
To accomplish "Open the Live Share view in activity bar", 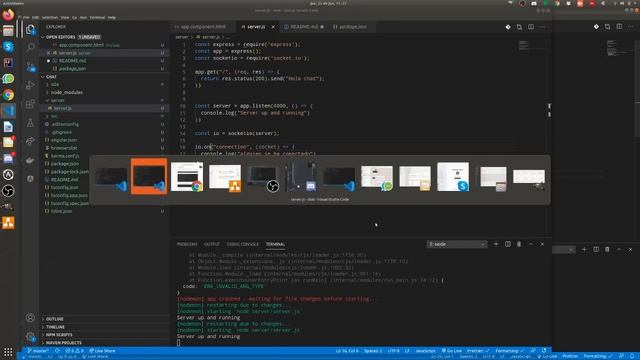I will point(31,142).
